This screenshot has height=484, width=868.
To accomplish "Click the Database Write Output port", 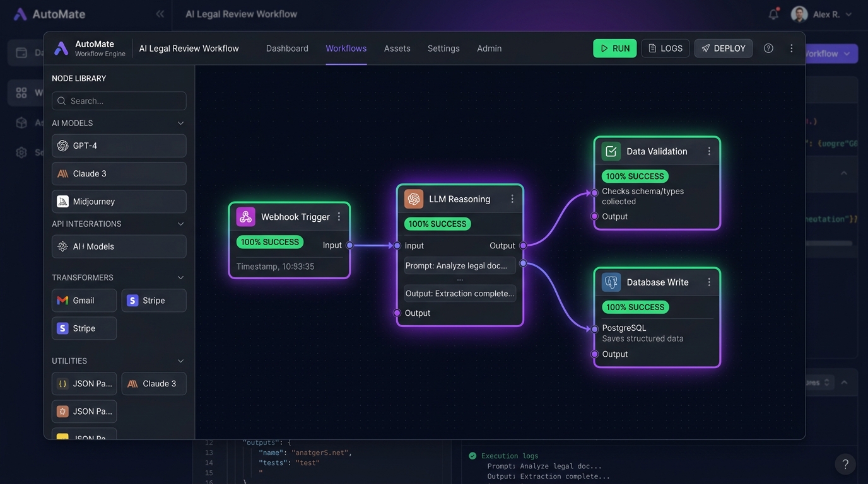I will 594,354.
